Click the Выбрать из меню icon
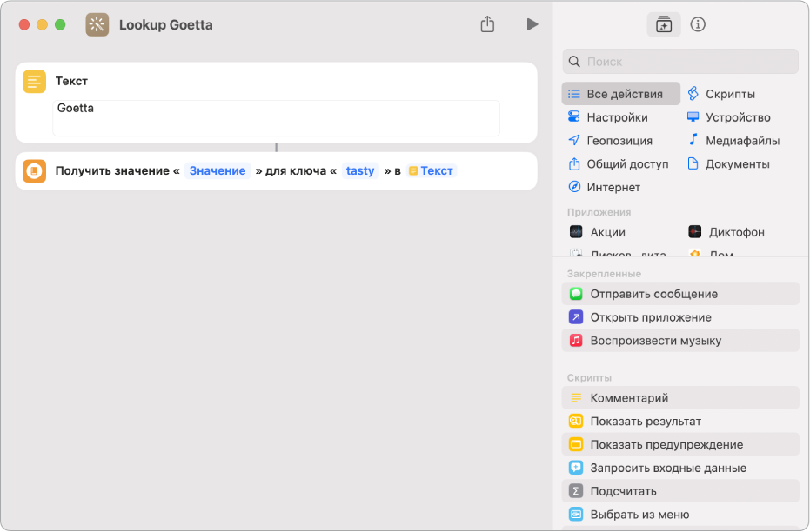The image size is (810, 532). coord(576,515)
